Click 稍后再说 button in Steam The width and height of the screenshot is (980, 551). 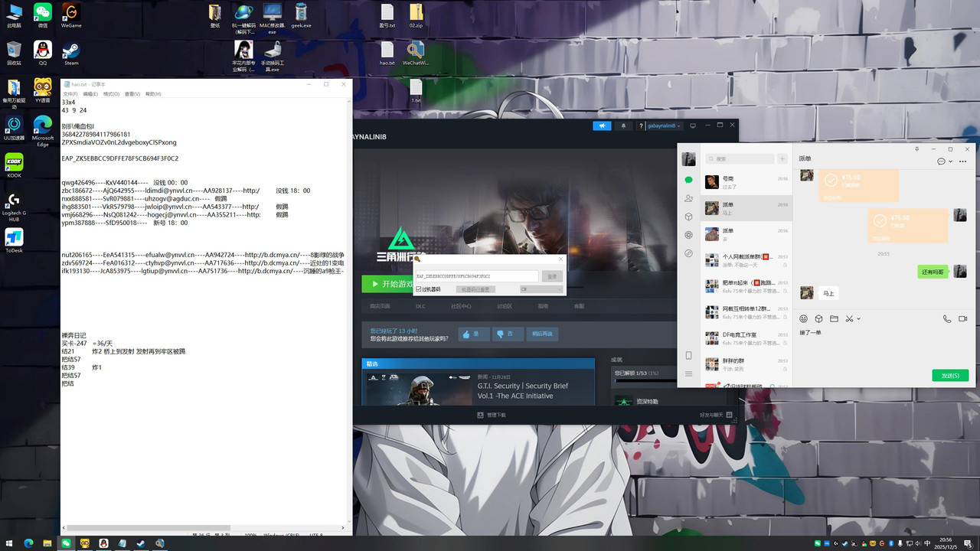coord(542,334)
